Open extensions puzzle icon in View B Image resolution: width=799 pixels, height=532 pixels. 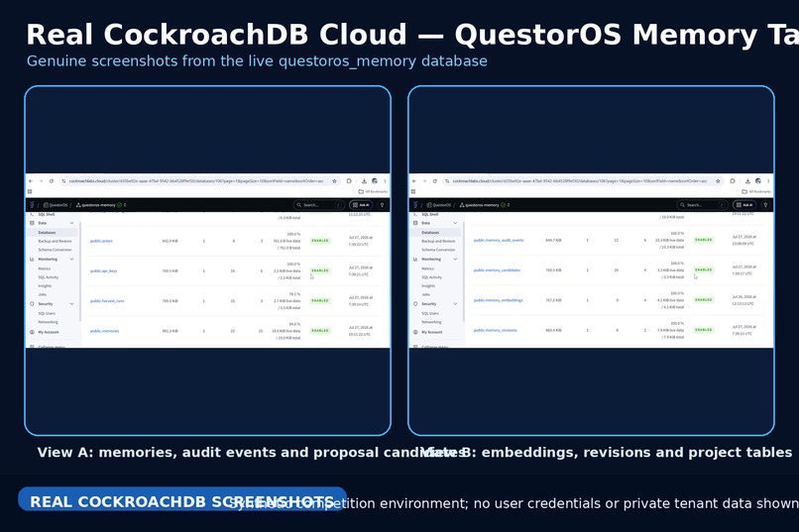click(732, 180)
